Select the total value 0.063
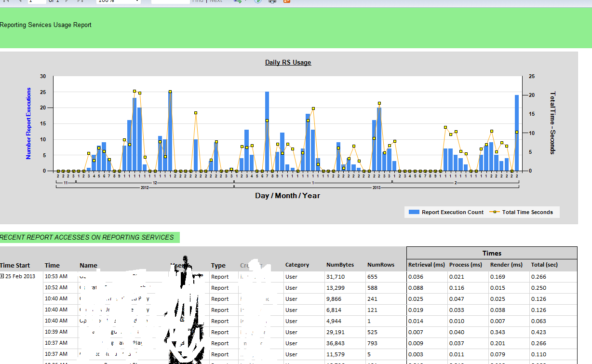The height and width of the screenshot is (364, 592). point(539,321)
